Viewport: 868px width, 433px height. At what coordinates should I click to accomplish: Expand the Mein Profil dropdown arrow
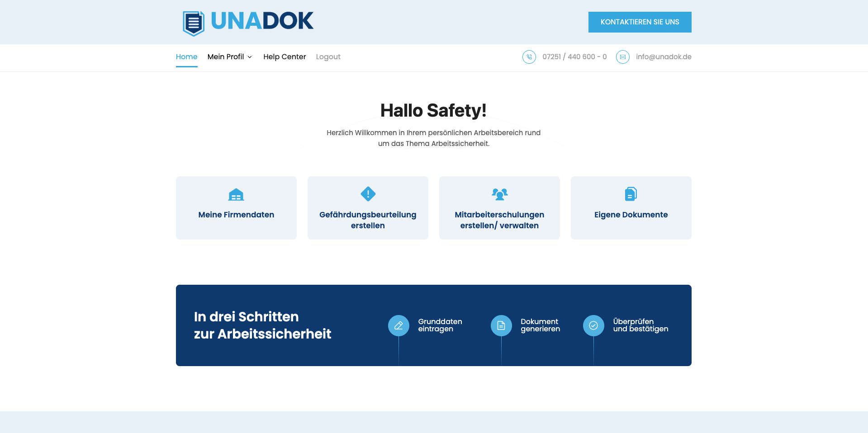coord(250,57)
